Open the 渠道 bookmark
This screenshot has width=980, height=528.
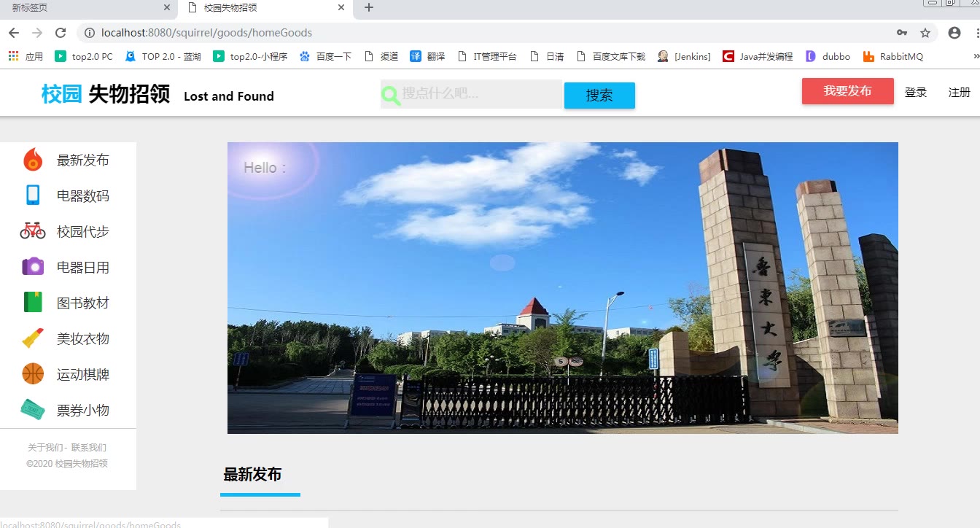pos(381,56)
